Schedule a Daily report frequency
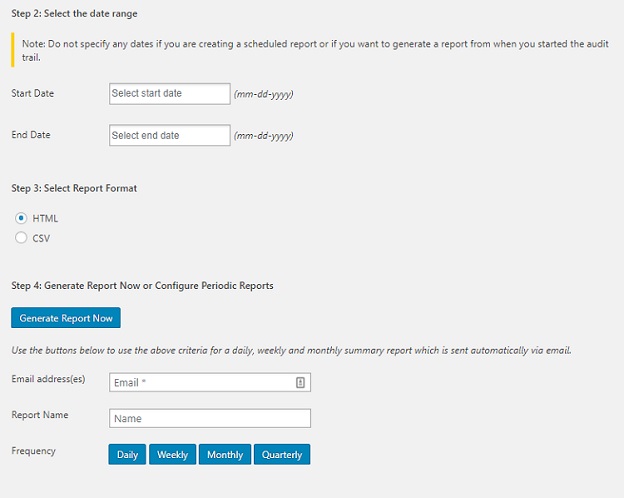624x498 pixels. 127,455
